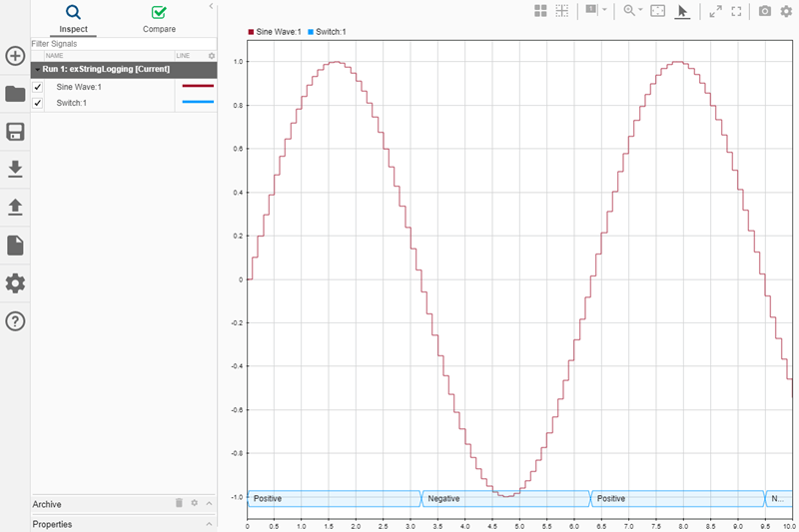The width and height of the screenshot is (799, 532).
Task: Open Archive settings gear icon
Action: click(x=194, y=503)
